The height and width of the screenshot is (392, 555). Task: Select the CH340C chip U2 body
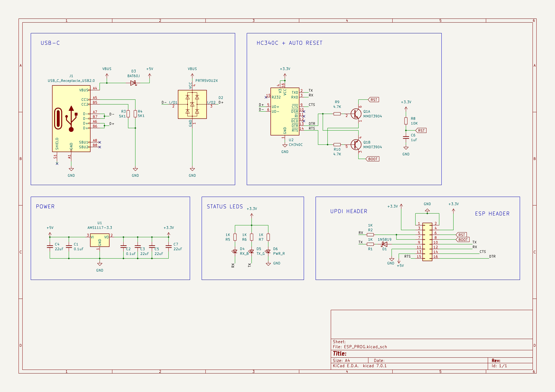click(285, 111)
